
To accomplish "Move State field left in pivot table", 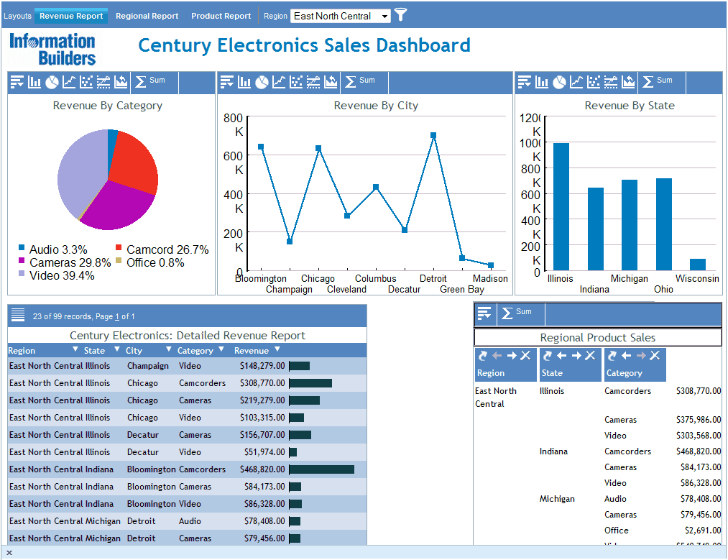I will 562,356.
